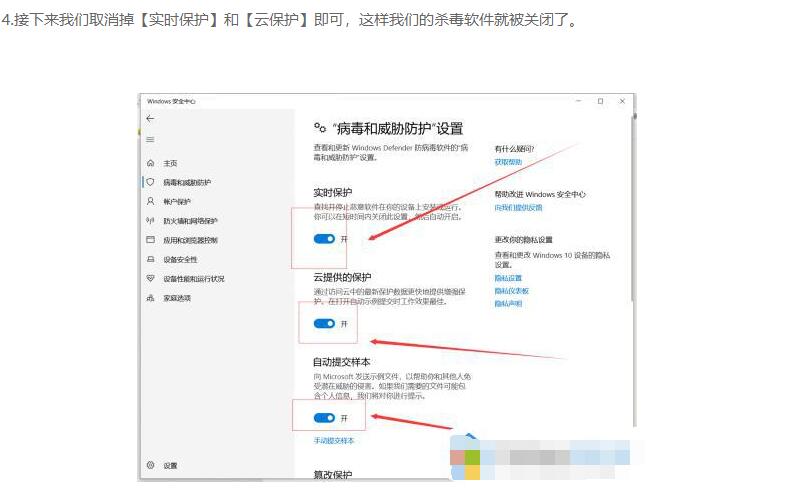The image size is (800, 503).
Task: Open the 隐私仪表板 link
Action: (x=511, y=290)
